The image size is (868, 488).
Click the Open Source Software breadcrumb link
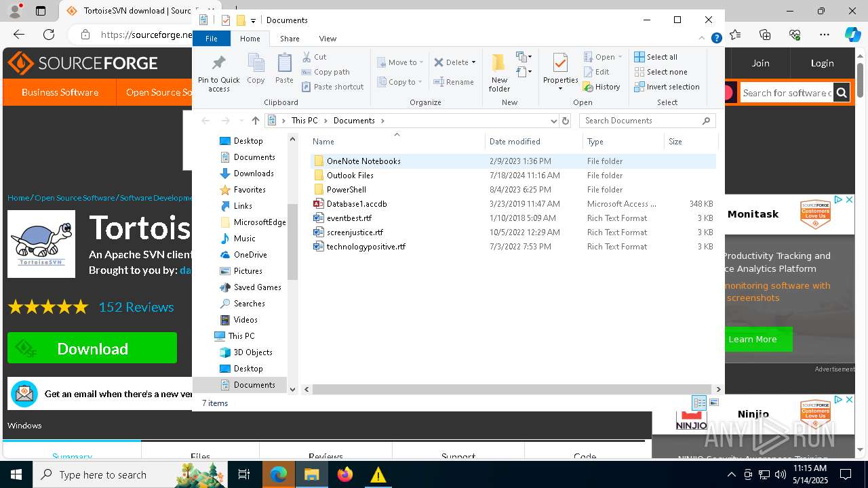pyautogui.click(x=75, y=198)
